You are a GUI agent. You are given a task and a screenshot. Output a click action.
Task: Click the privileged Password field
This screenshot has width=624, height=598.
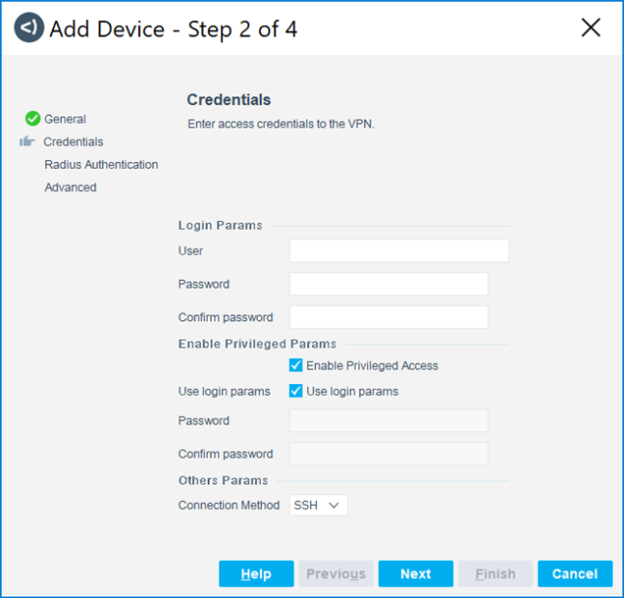pyautogui.click(x=389, y=421)
